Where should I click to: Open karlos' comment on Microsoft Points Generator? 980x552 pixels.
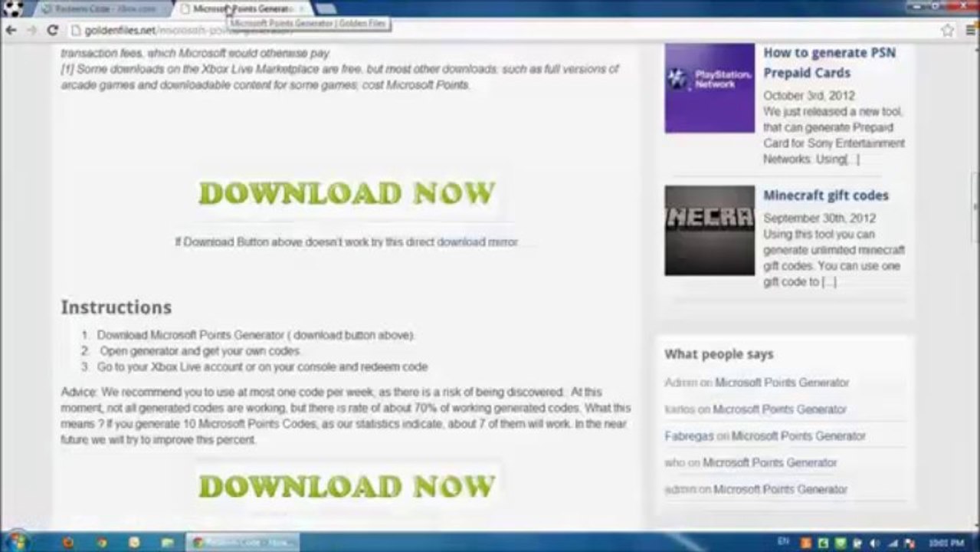779,409
